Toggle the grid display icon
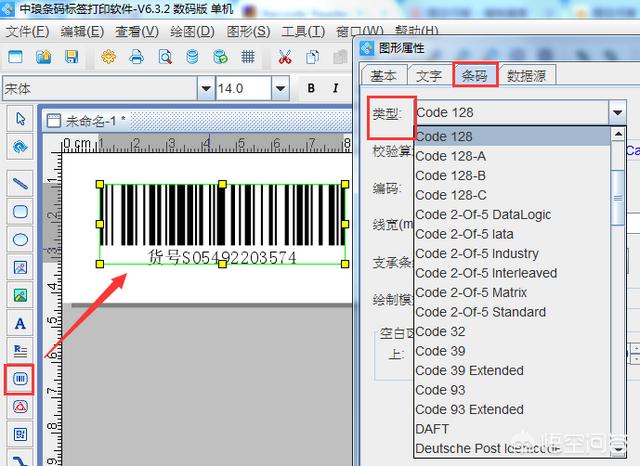This screenshot has height=466, width=640. 248,56
